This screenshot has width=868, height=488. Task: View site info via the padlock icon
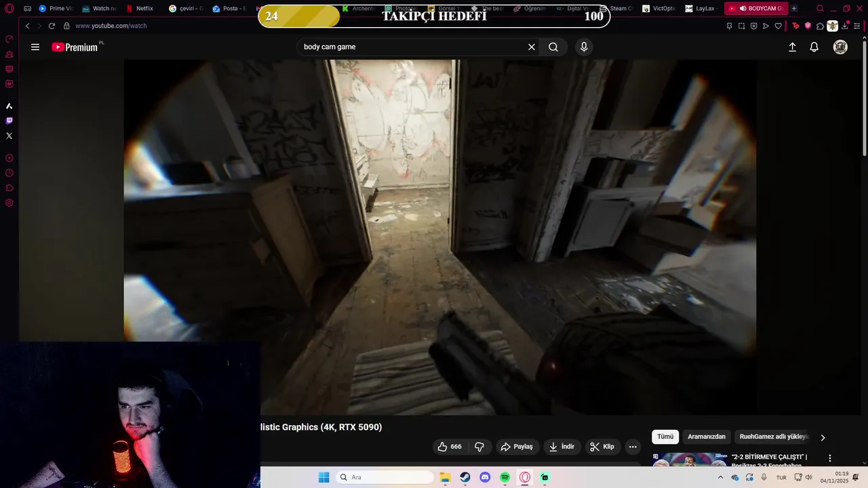point(66,26)
